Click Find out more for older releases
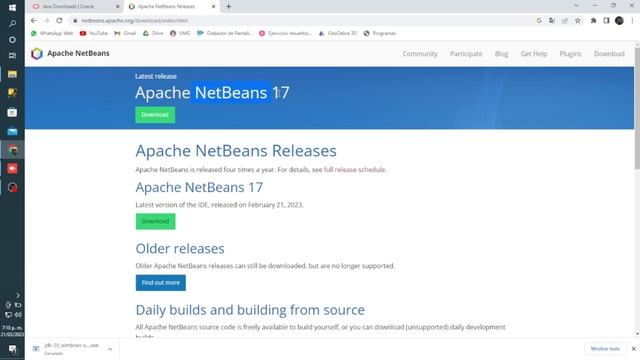640x360 pixels. coord(160,282)
